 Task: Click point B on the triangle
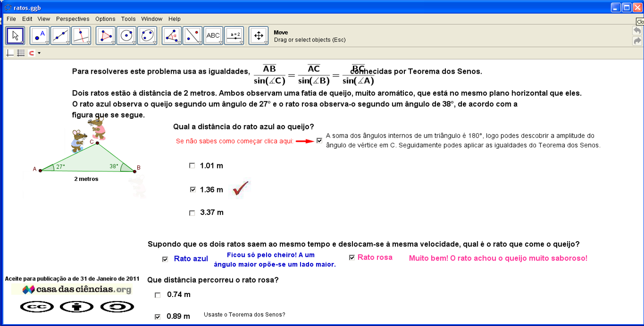click(x=134, y=171)
